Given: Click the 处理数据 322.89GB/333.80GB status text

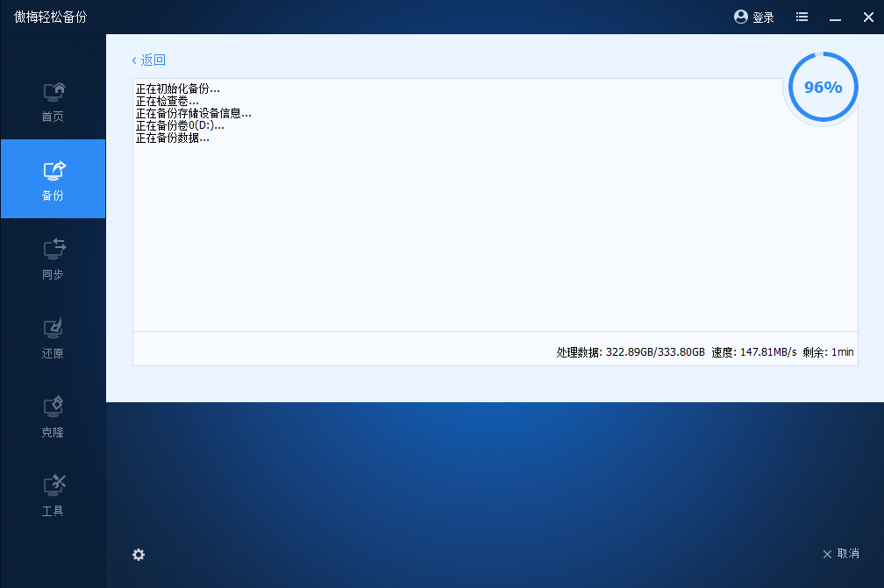Looking at the screenshot, I should (x=630, y=352).
